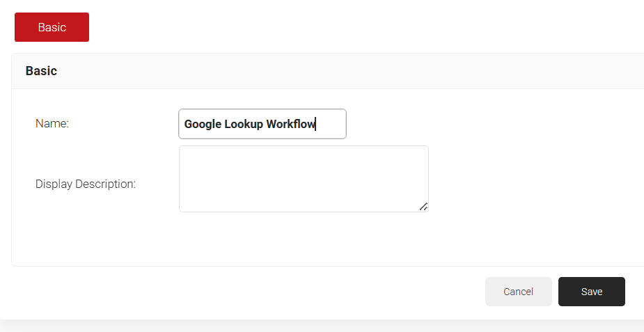Viewport: 644px width, 332px height.
Task: Place cursor on the word Workflow in Name
Action: click(x=290, y=125)
